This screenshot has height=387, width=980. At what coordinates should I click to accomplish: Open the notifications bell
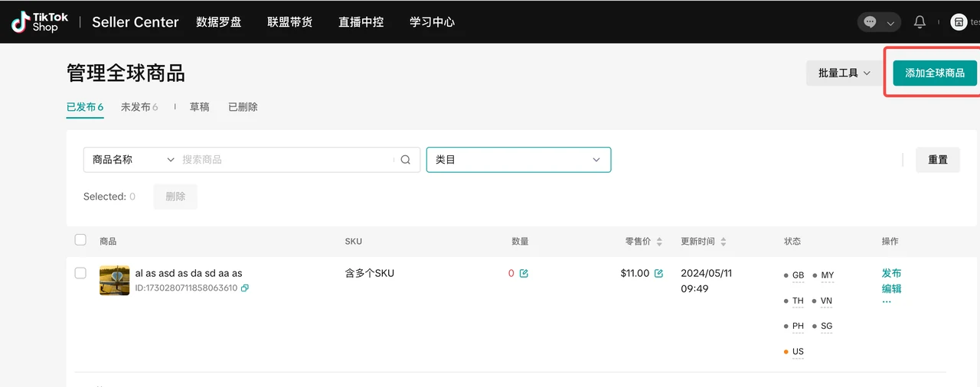[920, 22]
